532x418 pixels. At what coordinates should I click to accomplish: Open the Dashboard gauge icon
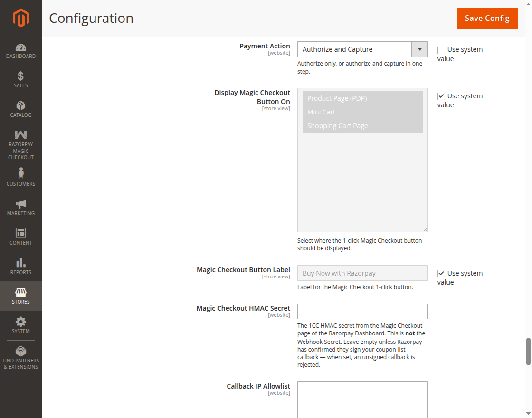point(21,47)
